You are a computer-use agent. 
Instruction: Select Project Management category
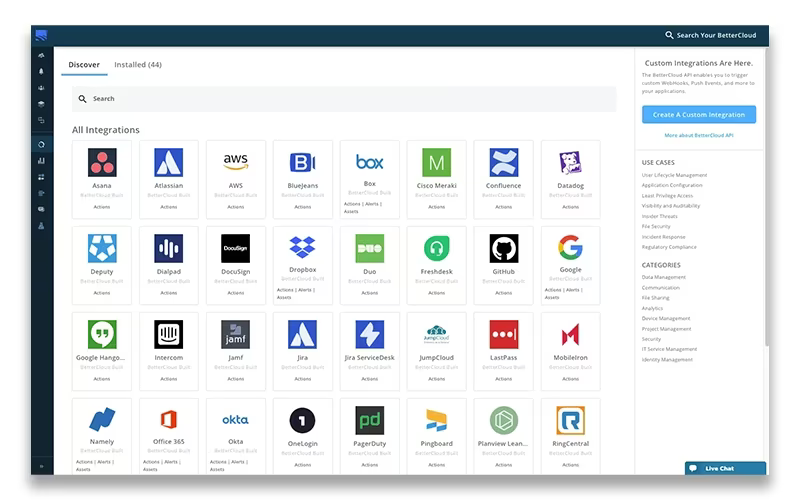click(x=666, y=329)
